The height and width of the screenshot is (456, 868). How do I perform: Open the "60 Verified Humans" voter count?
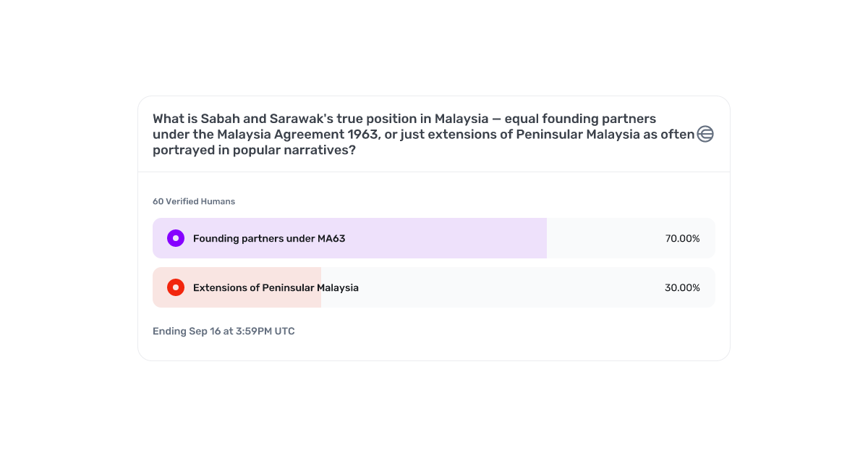click(x=194, y=201)
